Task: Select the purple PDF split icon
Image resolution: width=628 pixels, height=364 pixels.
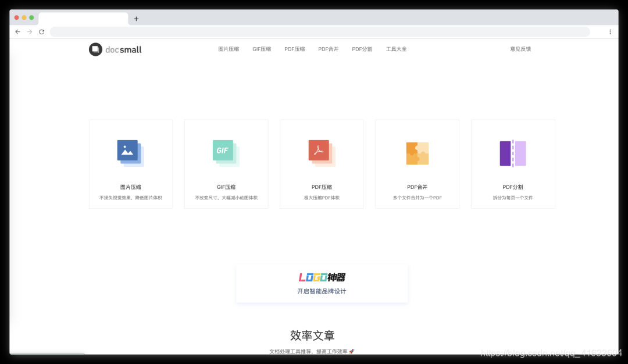Action: click(513, 153)
